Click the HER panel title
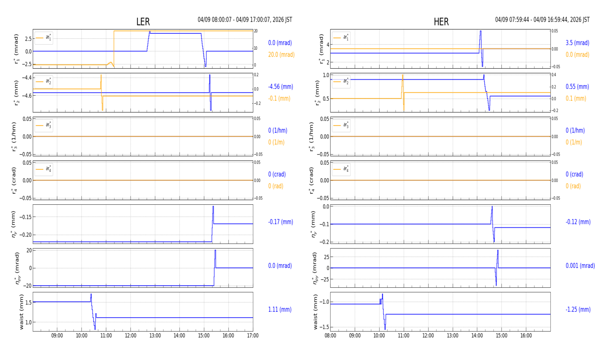 tap(441, 22)
